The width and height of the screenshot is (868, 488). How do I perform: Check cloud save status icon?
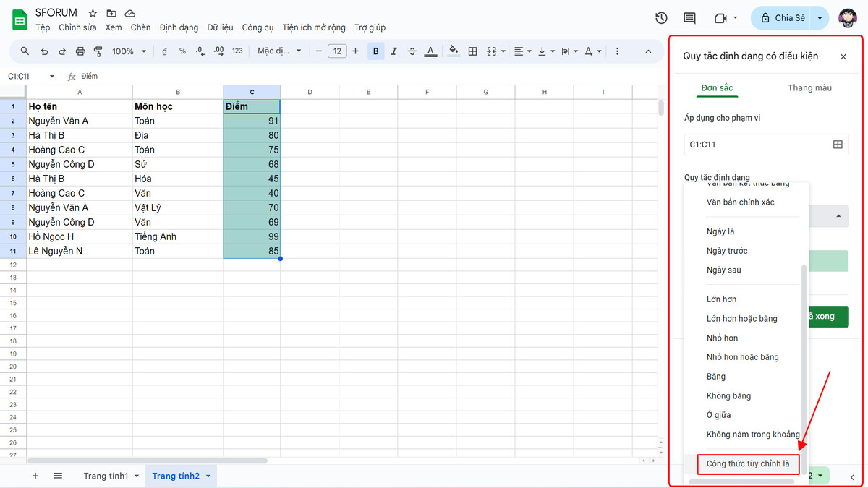pos(130,13)
